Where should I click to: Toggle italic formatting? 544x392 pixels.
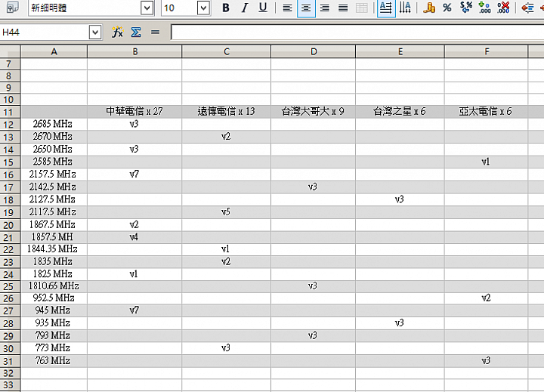pyautogui.click(x=245, y=8)
